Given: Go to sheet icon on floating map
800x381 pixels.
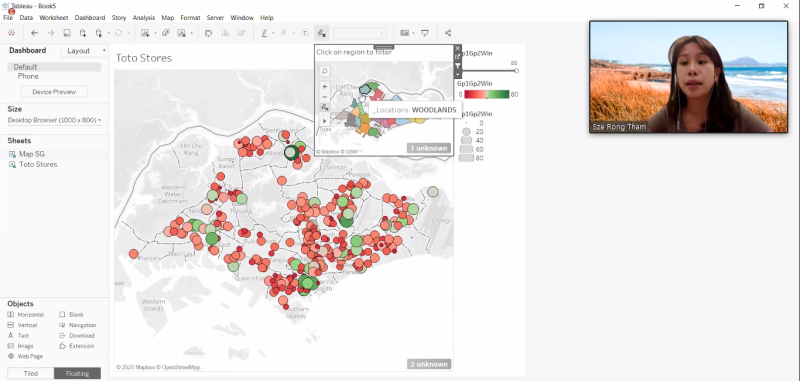Looking at the screenshot, I should pos(458,57).
